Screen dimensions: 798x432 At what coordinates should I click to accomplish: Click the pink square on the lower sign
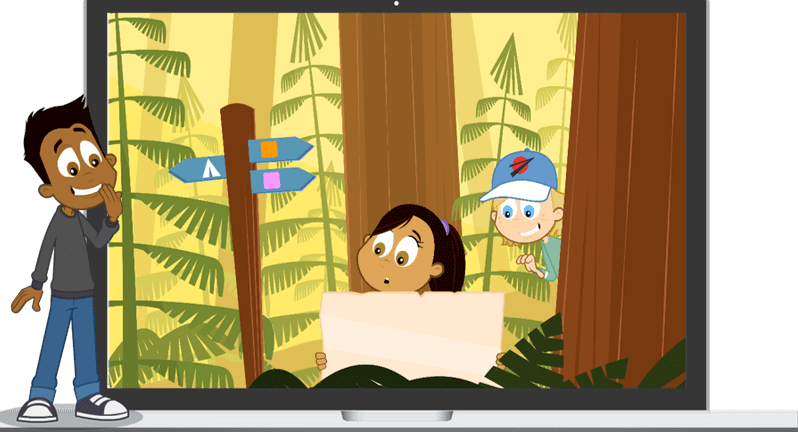tap(270, 180)
